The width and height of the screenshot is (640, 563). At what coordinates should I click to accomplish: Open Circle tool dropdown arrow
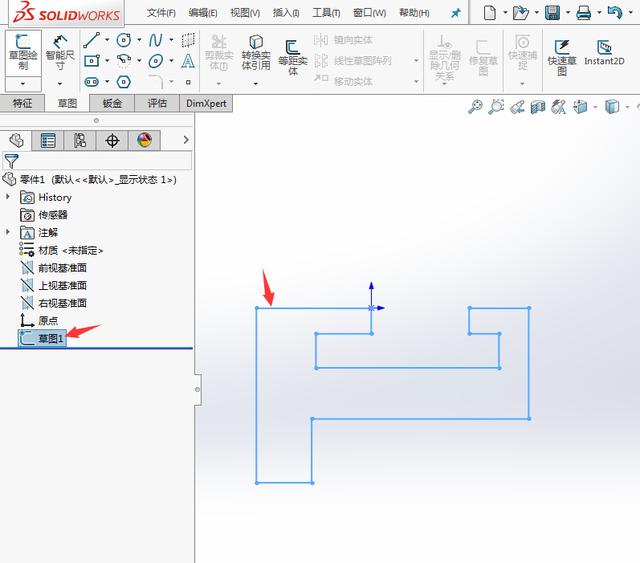coord(139,40)
